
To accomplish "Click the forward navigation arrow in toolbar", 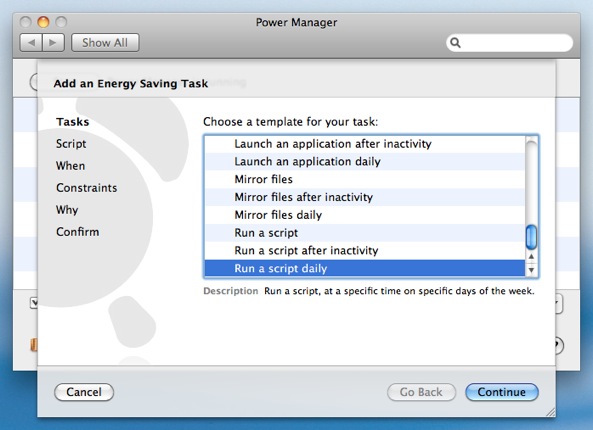I will (53, 43).
